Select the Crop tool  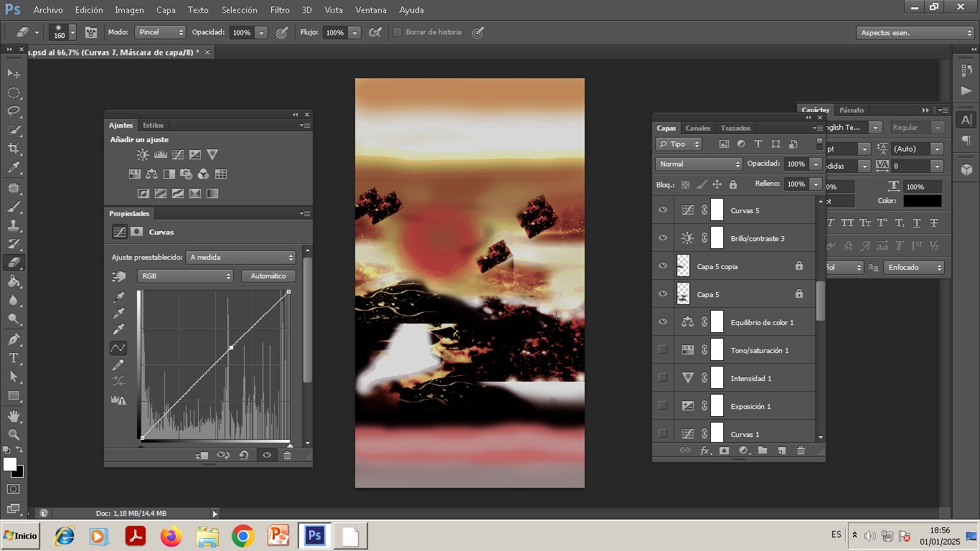coord(14,149)
